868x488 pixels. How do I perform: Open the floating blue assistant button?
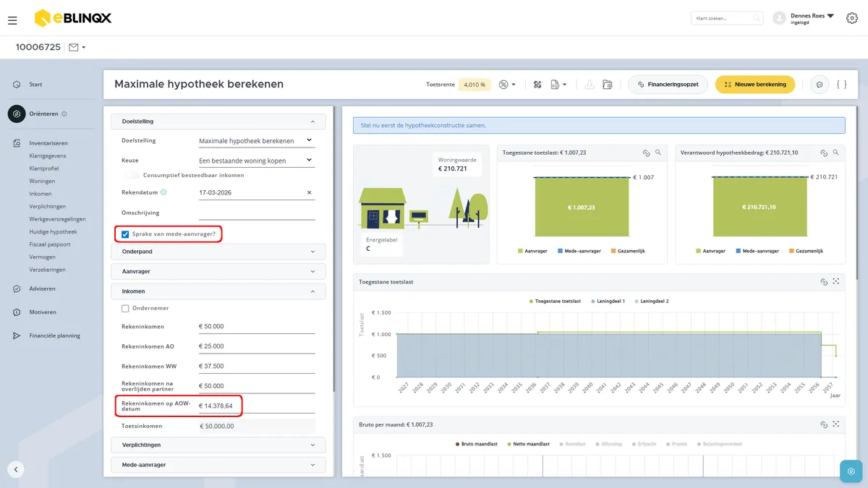(x=851, y=471)
